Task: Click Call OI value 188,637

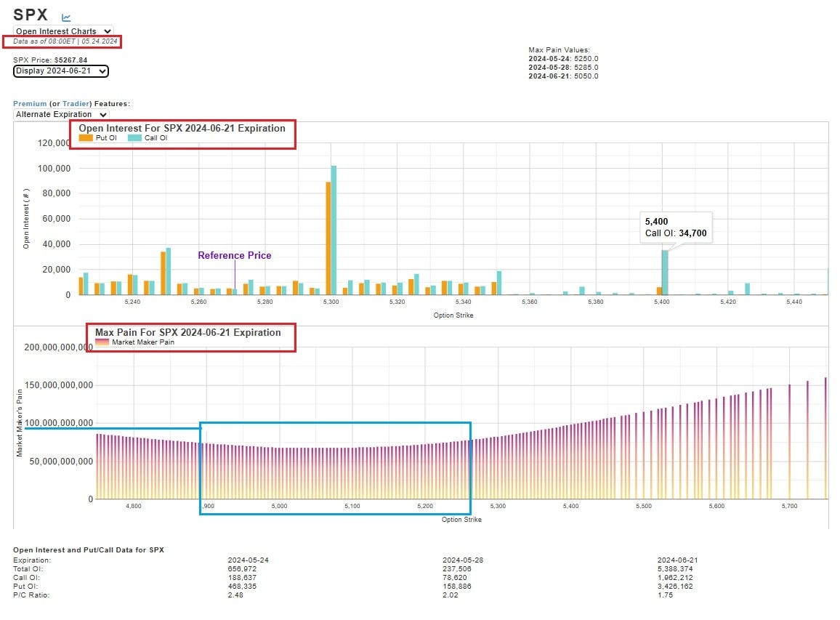Action: point(242,577)
